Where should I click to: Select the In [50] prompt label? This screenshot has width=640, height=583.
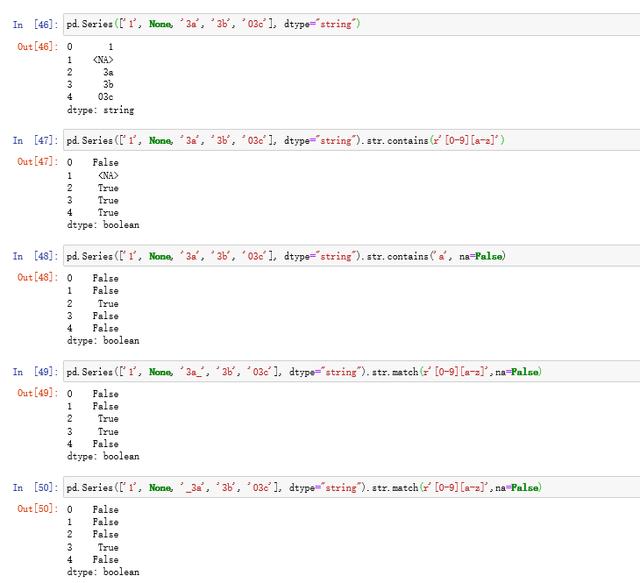(x=35, y=487)
